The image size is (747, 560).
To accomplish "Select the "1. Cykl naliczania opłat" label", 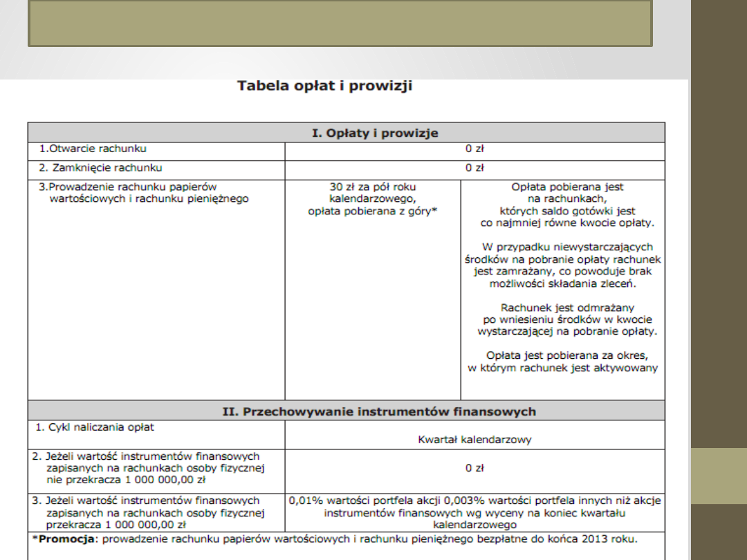I will pyautogui.click(x=95, y=427).
